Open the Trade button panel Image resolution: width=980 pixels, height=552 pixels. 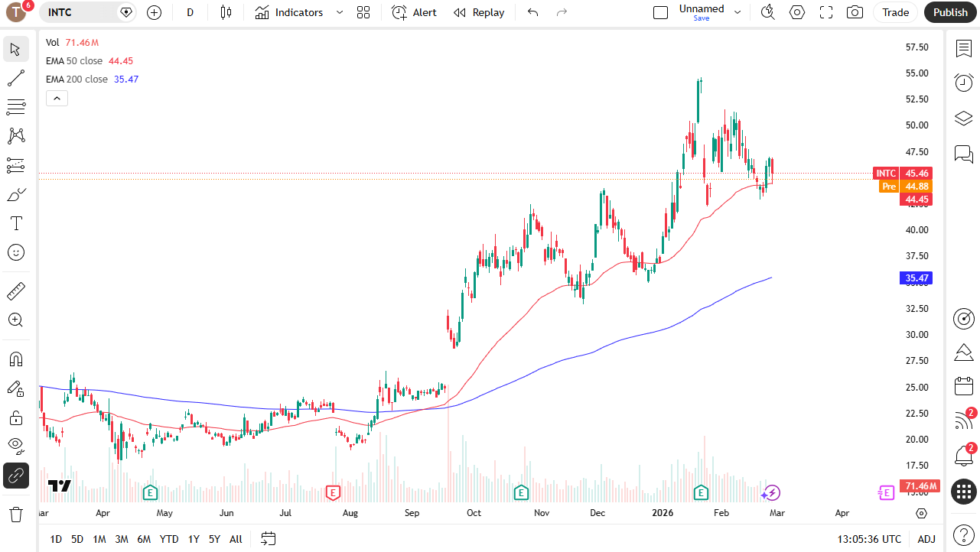tap(895, 12)
